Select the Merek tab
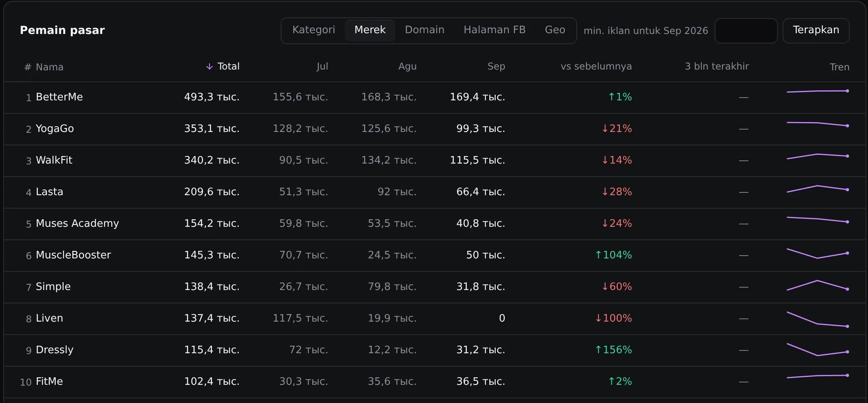The height and width of the screenshot is (403, 868). coord(370,30)
